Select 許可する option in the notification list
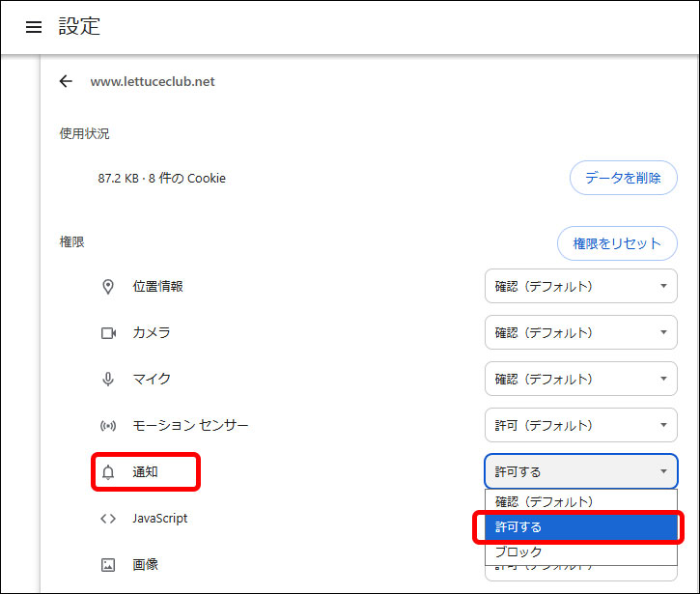Screen dimensions: 700x594 (x=581, y=527)
